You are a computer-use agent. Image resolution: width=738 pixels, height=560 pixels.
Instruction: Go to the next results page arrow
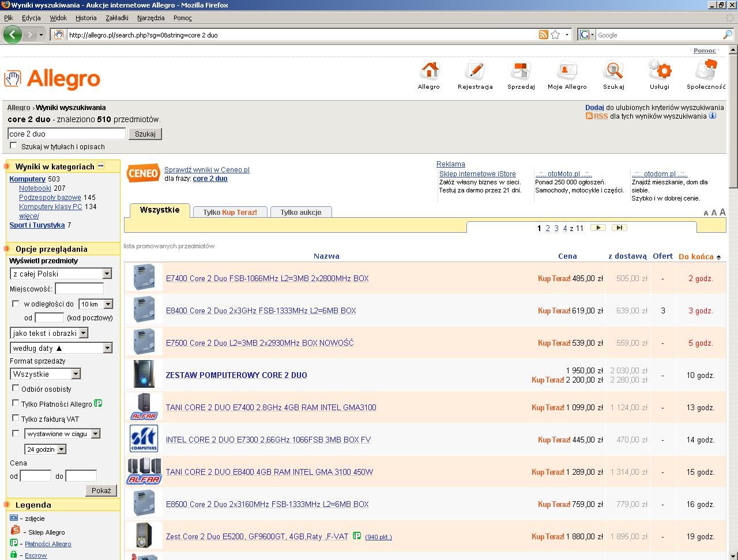(598, 228)
